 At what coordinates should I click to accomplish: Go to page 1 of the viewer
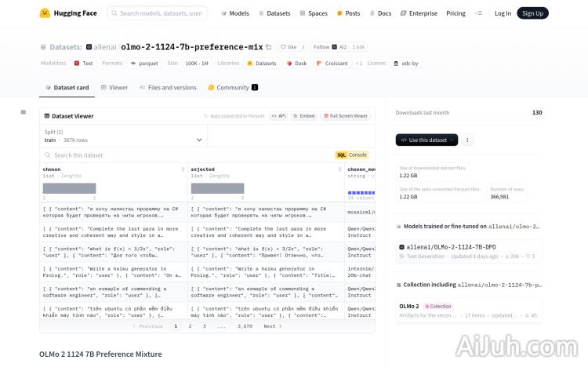click(x=176, y=326)
